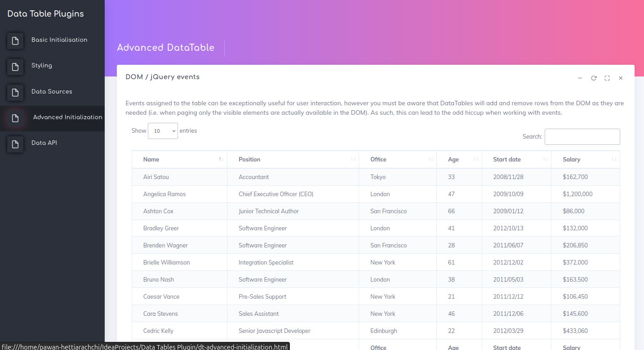Image resolution: width=644 pixels, height=350 pixels.
Task: Click the Advanced Initialization document icon
Action: (15, 118)
